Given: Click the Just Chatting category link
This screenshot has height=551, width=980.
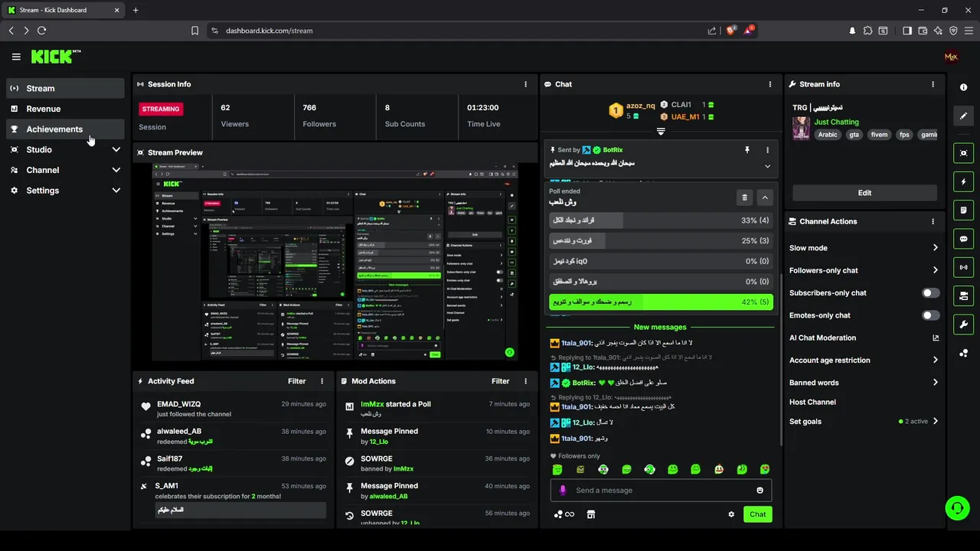Looking at the screenshot, I should click(836, 122).
